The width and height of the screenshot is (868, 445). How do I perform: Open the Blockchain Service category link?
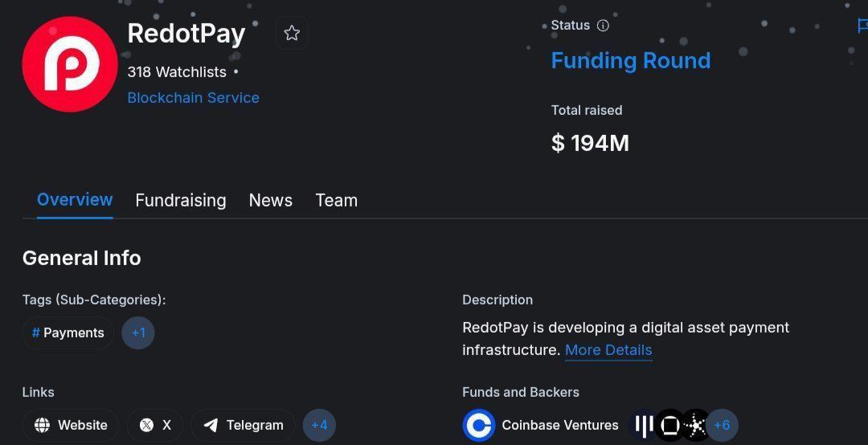click(x=193, y=97)
